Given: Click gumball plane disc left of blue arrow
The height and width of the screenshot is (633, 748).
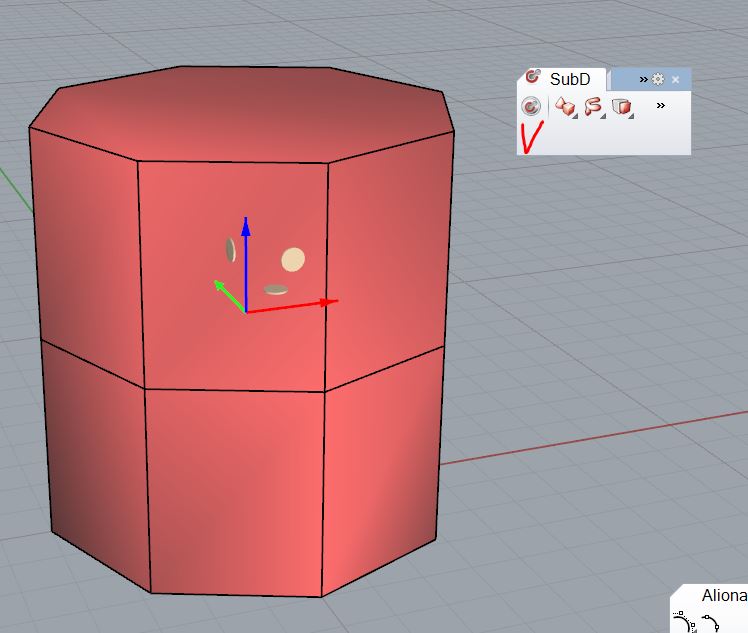Looking at the screenshot, I should pos(230,249).
